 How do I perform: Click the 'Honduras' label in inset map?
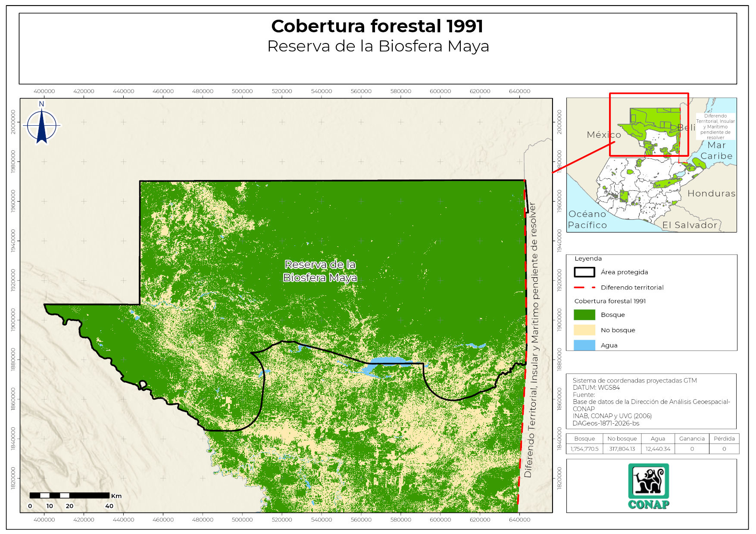click(711, 193)
